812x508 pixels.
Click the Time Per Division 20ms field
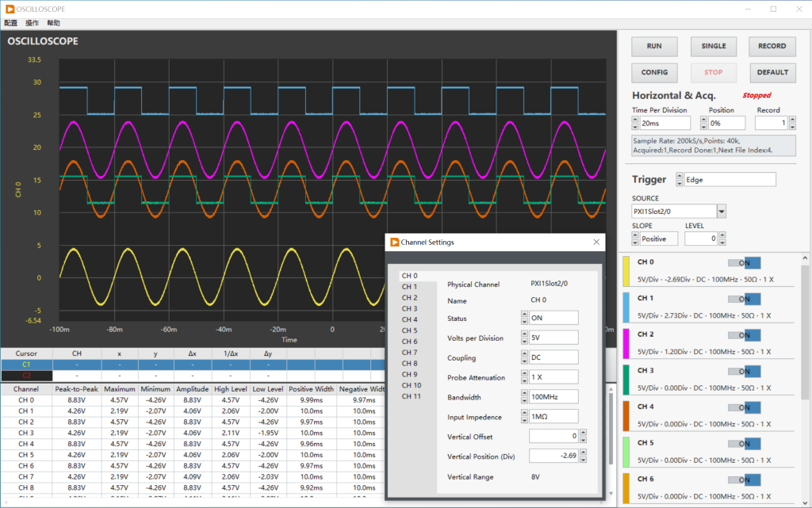point(665,123)
